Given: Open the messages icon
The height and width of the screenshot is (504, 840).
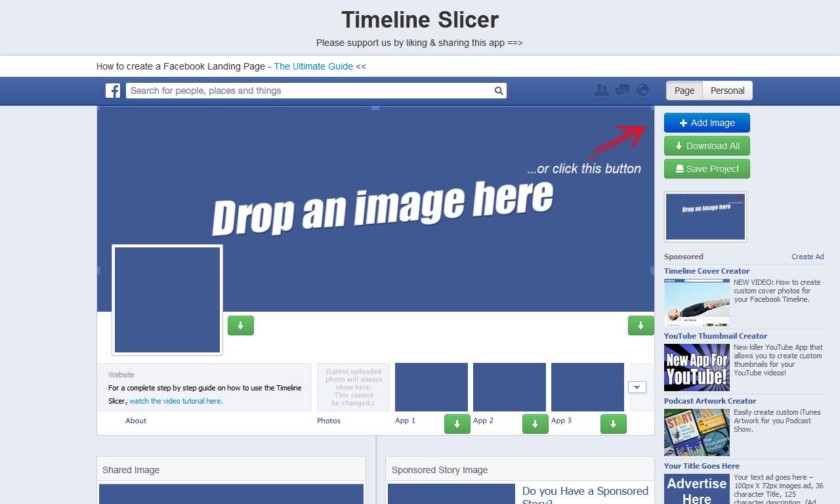Looking at the screenshot, I should (x=622, y=91).
